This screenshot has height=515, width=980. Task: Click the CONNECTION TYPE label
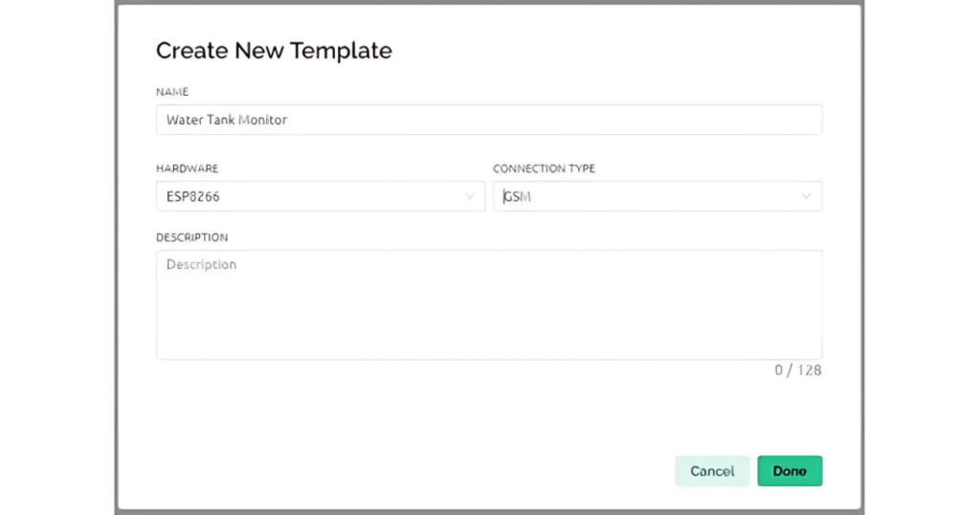pyautogui.click(x=544, y=168)
